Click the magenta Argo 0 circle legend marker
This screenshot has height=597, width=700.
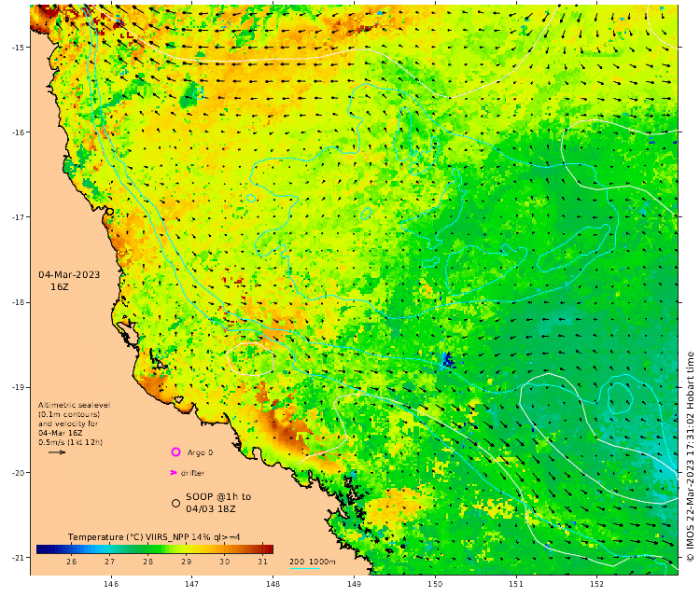coord(175,452)
